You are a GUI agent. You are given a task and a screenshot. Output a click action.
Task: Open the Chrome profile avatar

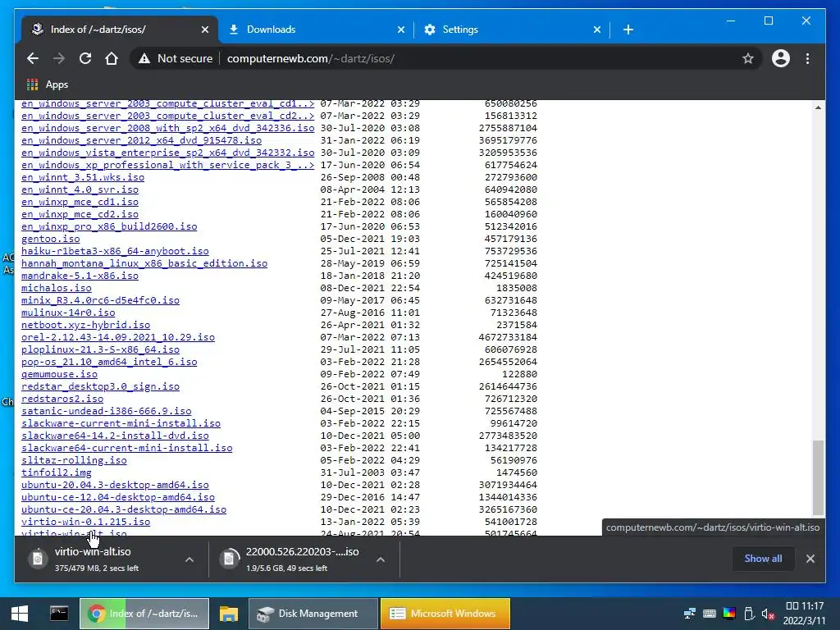[x=781, y=58]
